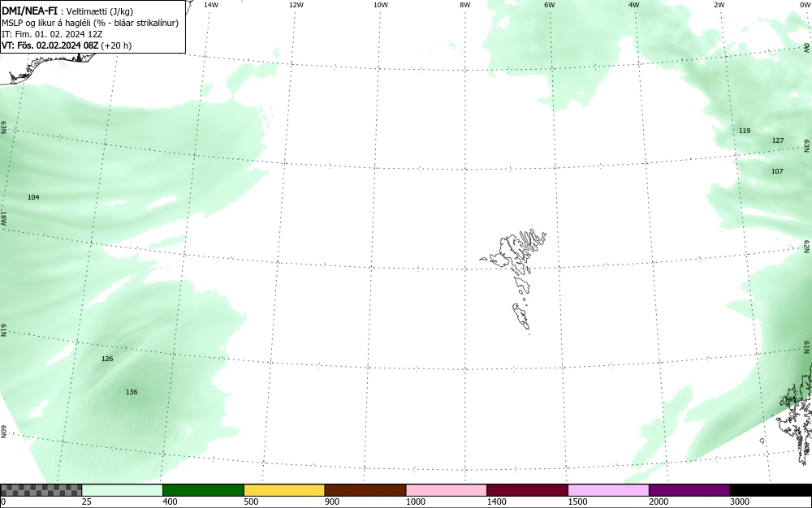Screen dimensions: 812x508
Task: Click the 127 value label on the map
Action: pyautogui.click(x=778, y=140)
